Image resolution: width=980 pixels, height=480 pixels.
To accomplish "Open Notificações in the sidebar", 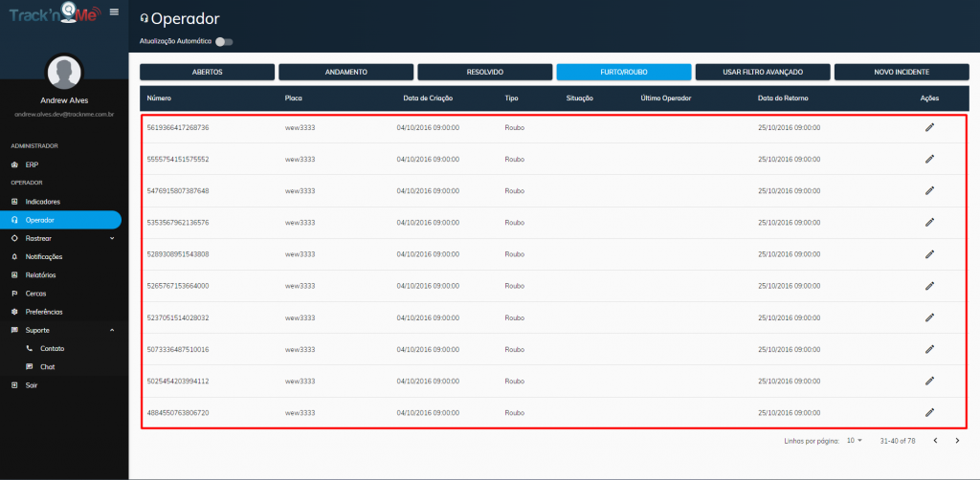I will 60,256.
